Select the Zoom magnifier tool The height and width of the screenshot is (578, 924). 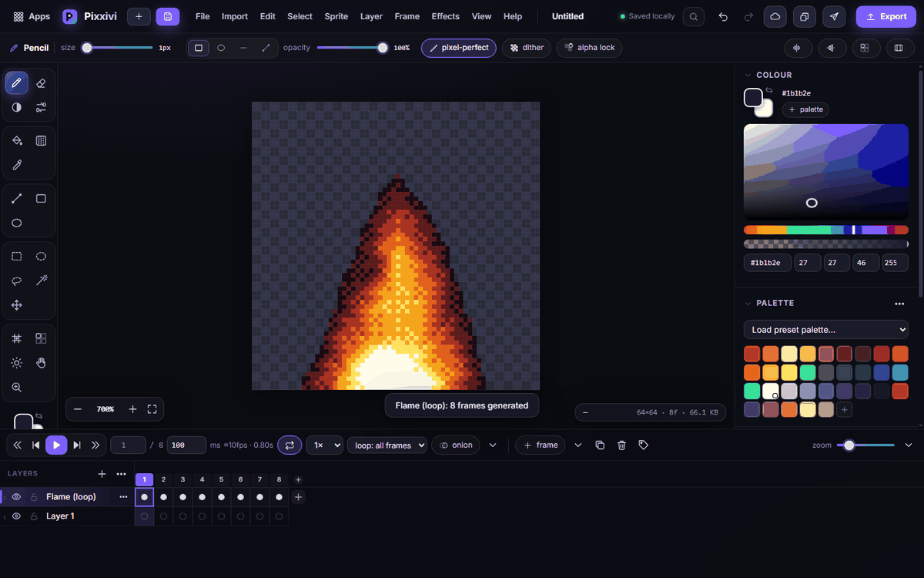coord(17,387)
